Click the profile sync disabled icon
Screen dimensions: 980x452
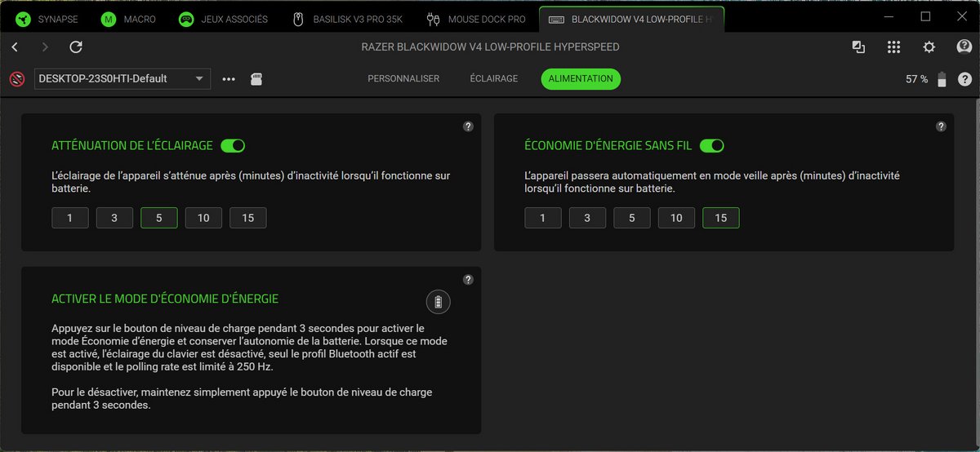[x=16, y=79]
